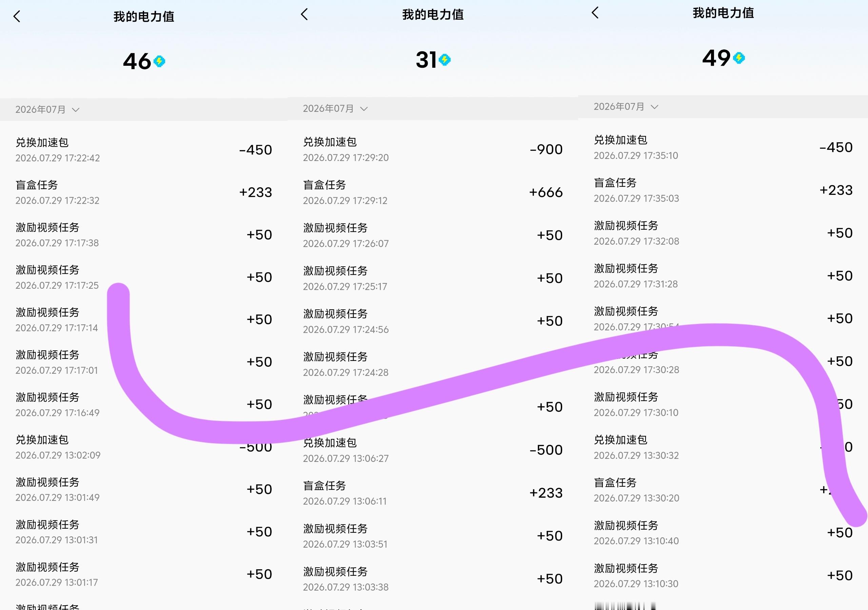Image resolution: width=868 pixels, height=610 pixels.
Task: Select the 兑换加速包 entry at 13:02:09
Action: coord(144,447)
